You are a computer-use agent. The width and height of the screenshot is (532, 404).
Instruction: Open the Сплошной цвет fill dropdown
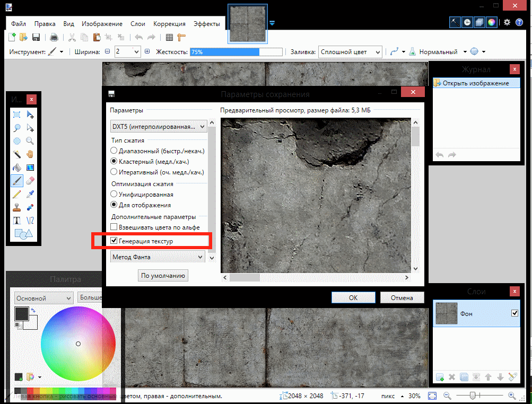click(350, 52)
